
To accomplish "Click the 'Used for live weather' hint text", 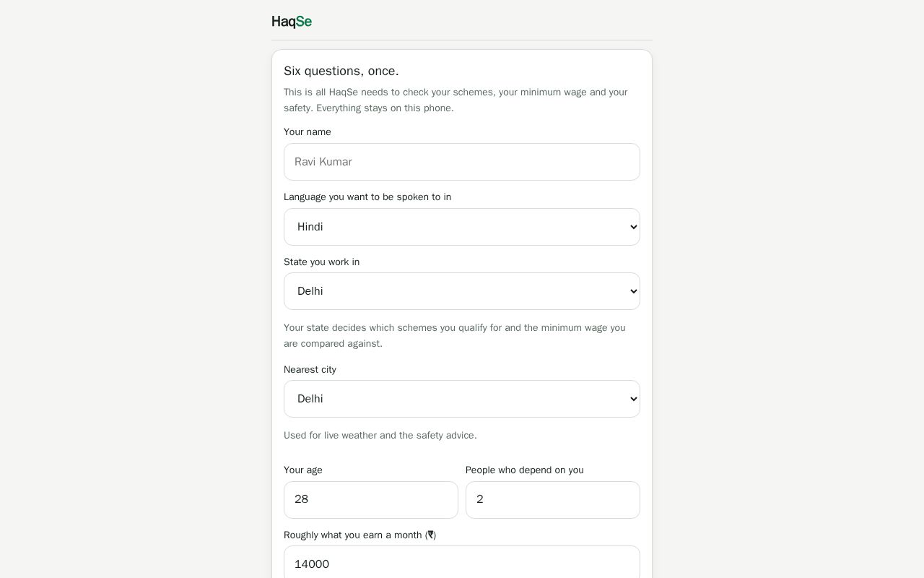I will [380, 436].
